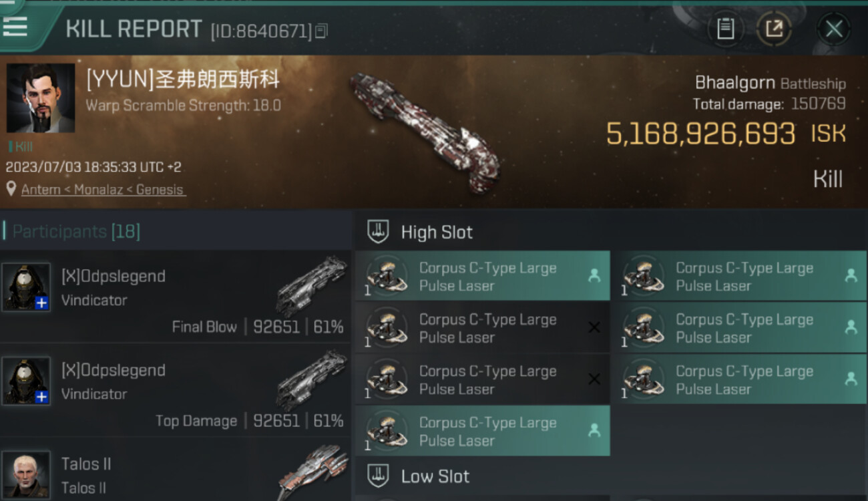Click the Low Slot shield icon
Viewport: 868px width, 501px height.
click(x=378, y=476)
